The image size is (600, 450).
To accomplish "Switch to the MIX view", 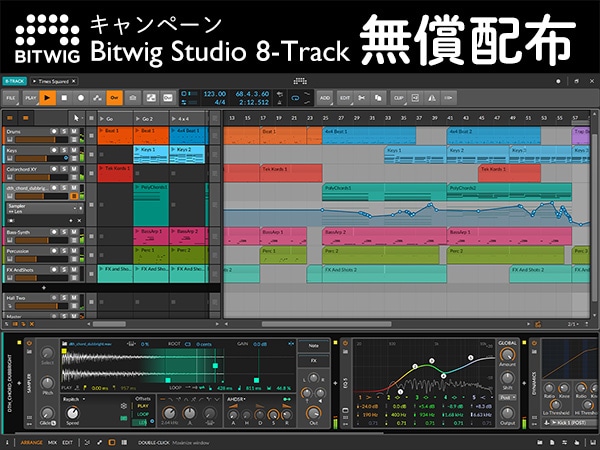I will pyautogui.click(x=52, y=443).
